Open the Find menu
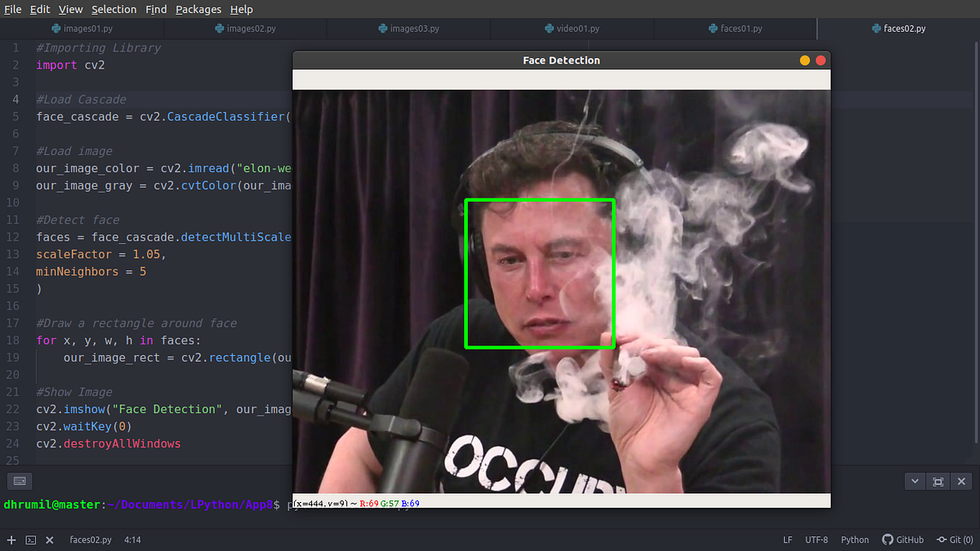Screen dimensions: 980x551 (156, 9)
